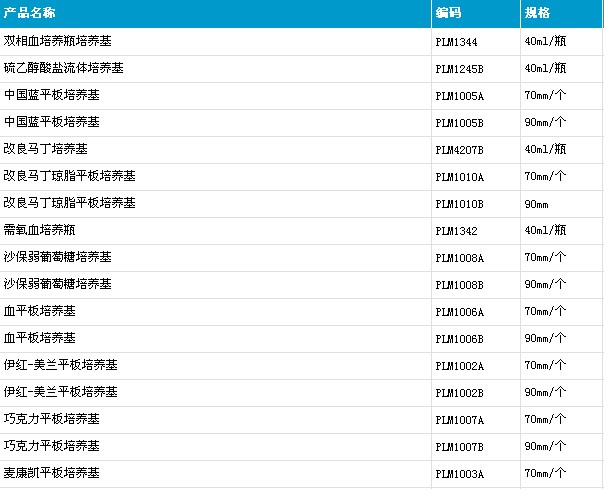
Task: Open the 需氧血培养瓶 product
Action: tap(39, 230)
